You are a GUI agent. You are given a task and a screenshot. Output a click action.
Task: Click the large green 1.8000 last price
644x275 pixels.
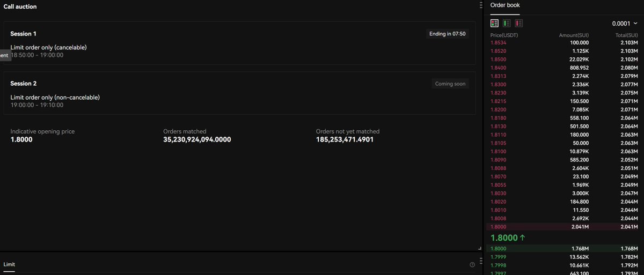pos(504,237)
